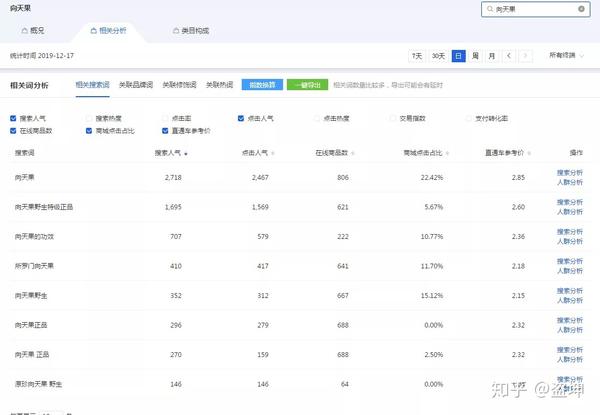This screenshot has width=600, height=415.
Task: Open 搜索分析 for row with 2,718
Action: click(569, 173)
